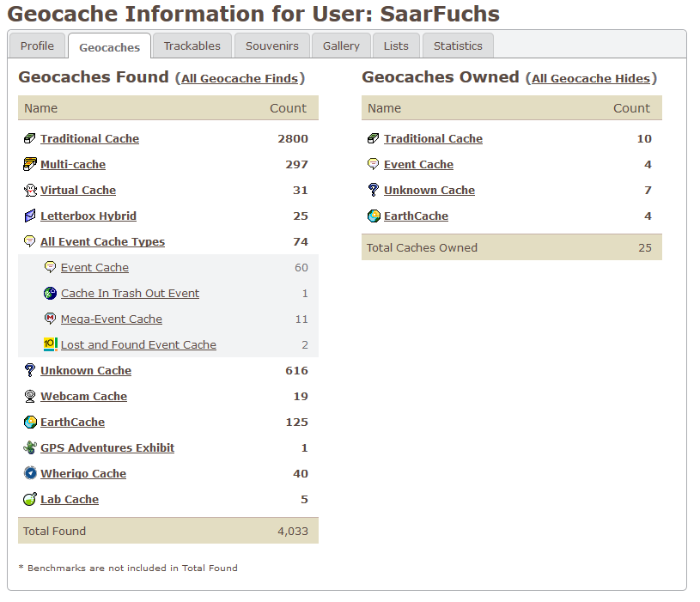
Task: Open the Webcam Cache link
Action: [x=84, y=396]
